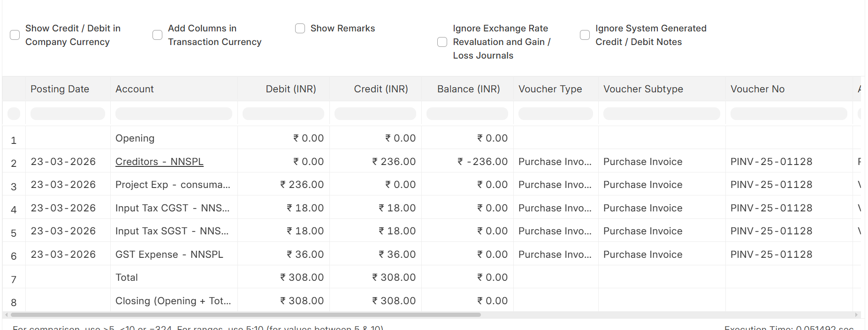Select the Voucher No column header
868x330 pixels.
(757, 89)
